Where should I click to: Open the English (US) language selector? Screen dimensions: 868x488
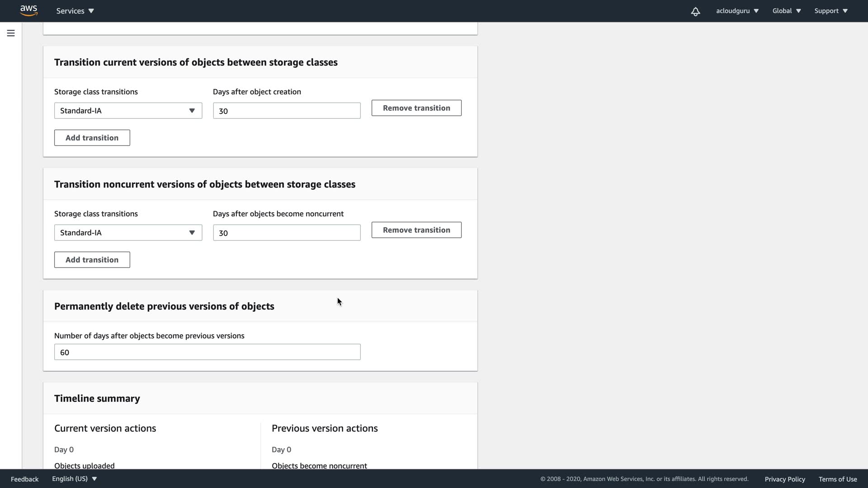(x=75, y=479)
